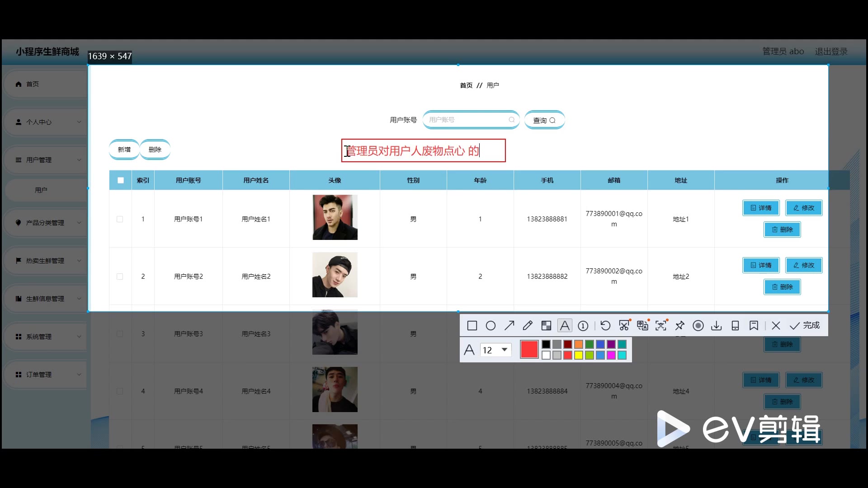Screen dimensions: 868x488
Task: Expand the 订单管理 sidebar menu
Action: (45, 375)
